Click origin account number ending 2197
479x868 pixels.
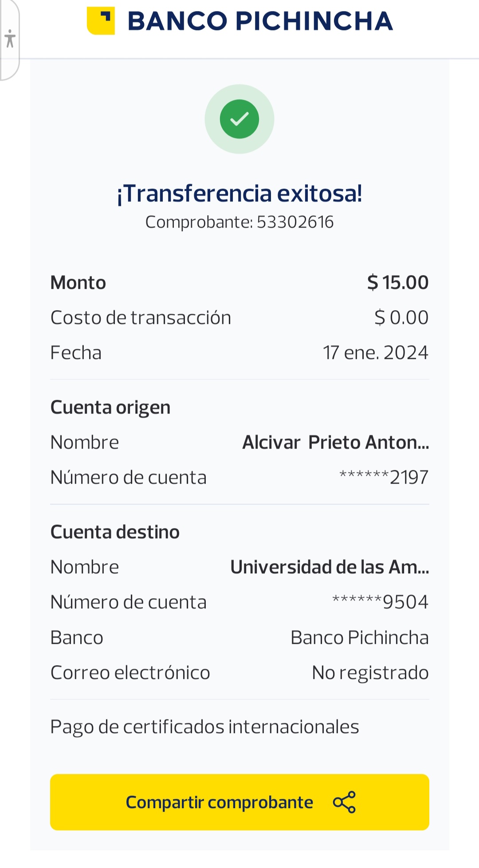(x=384, y=477)
